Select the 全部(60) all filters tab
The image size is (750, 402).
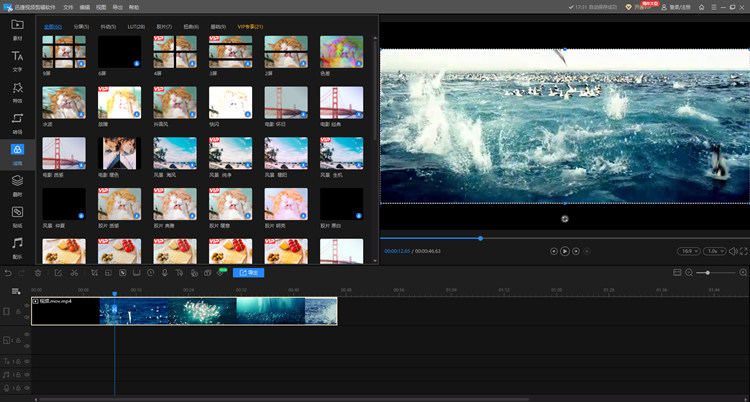click(53, 27)
